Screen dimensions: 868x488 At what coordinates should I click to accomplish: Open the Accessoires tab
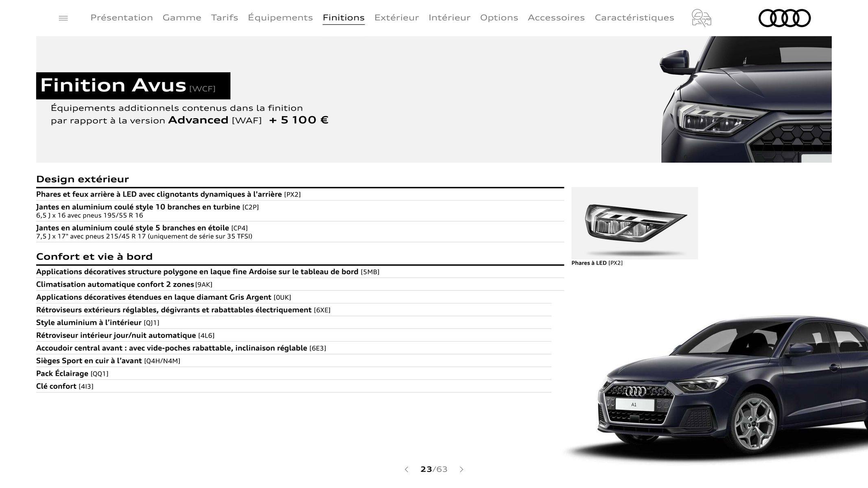[556, 17]
